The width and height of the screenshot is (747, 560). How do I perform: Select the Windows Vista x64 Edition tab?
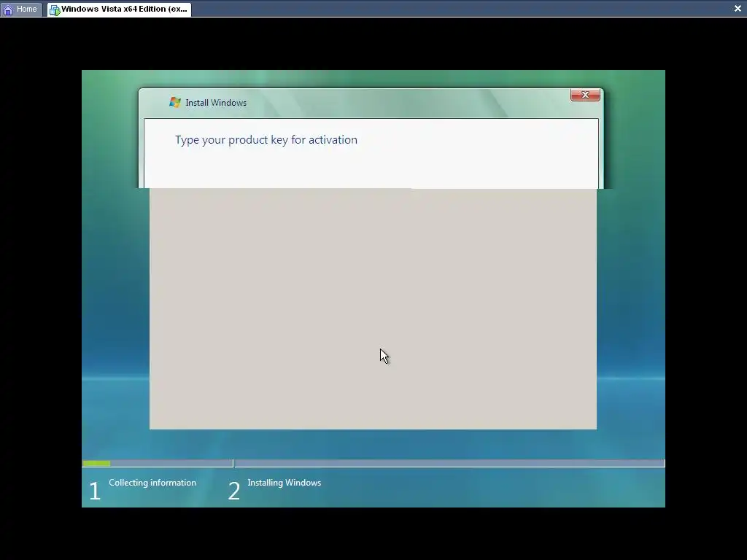point(120,9)
